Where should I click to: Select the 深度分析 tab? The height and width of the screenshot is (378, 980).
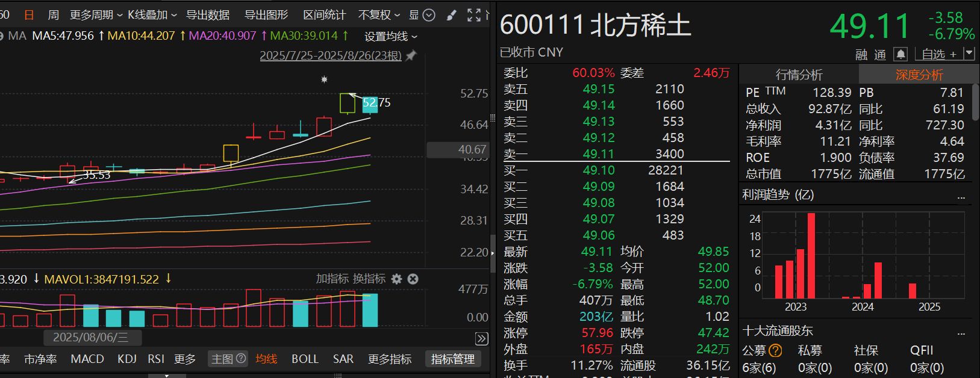pyautogui.click(x=919, y=75)
